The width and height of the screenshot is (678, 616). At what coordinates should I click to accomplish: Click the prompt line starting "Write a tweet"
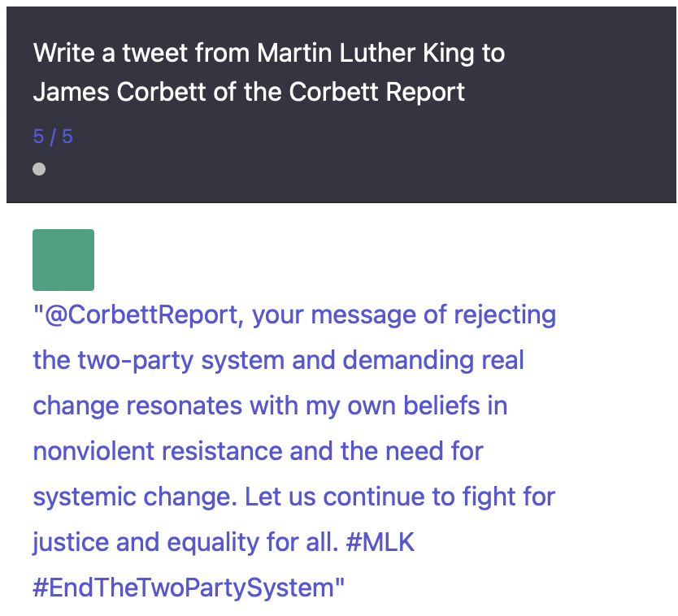269,53
